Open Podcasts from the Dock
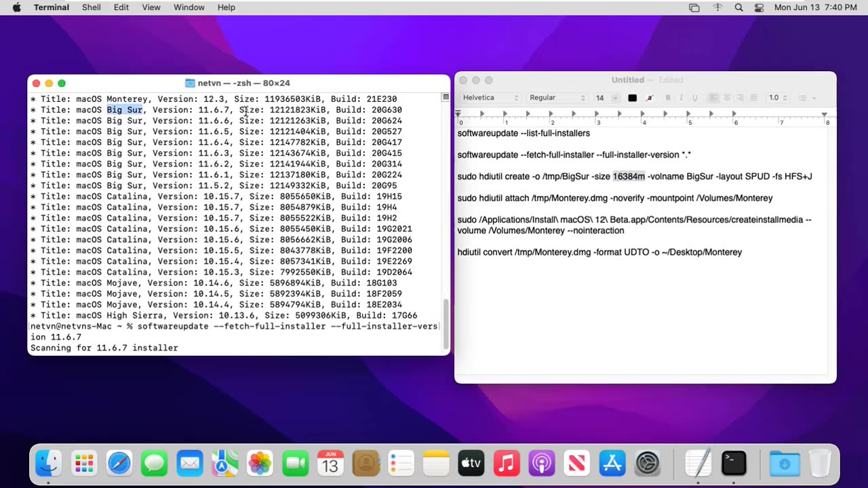The width and height of the screenshot is (868, 488). 542,464
